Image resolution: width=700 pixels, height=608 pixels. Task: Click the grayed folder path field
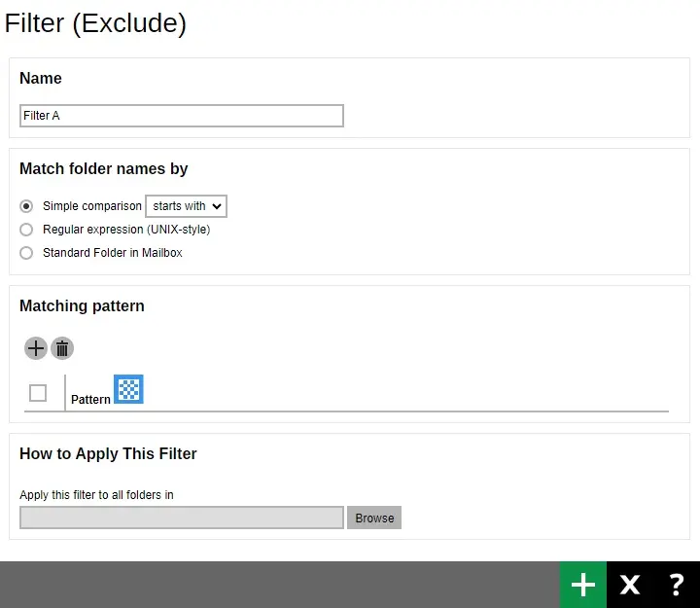(182, 518)
